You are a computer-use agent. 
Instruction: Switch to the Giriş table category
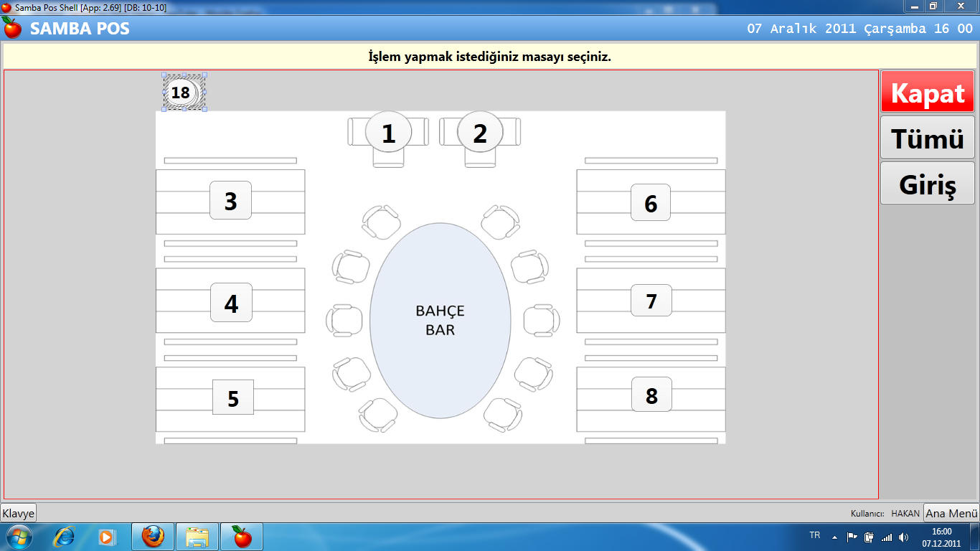click(928, 183)
